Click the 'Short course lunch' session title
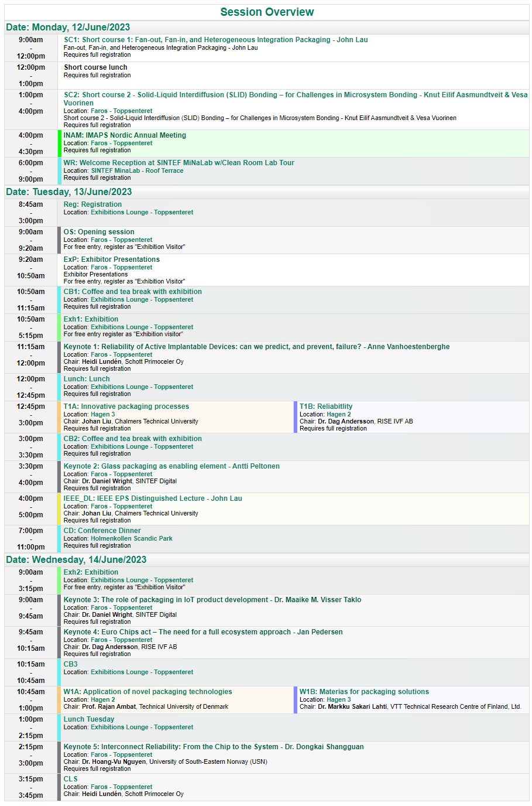 point(95,67)
